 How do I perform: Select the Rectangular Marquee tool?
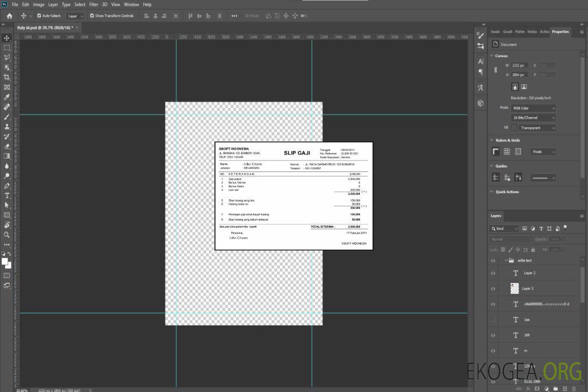[x=7, y=48]
